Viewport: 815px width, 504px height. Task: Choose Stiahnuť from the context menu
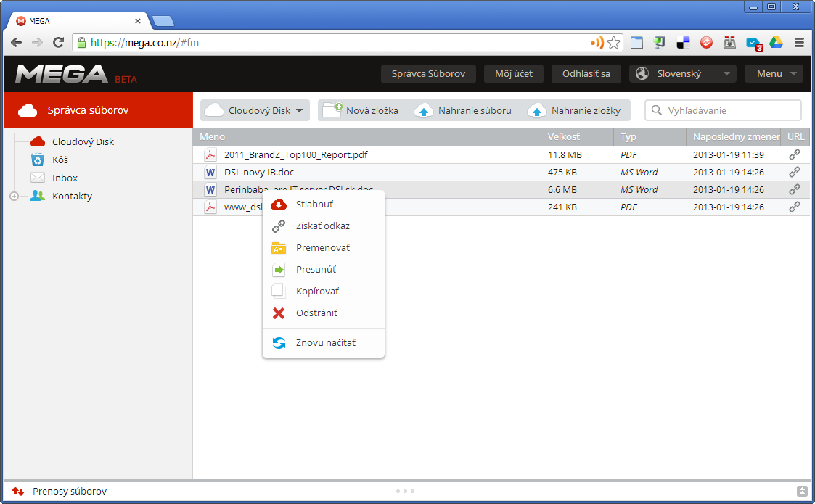point(323,205)
